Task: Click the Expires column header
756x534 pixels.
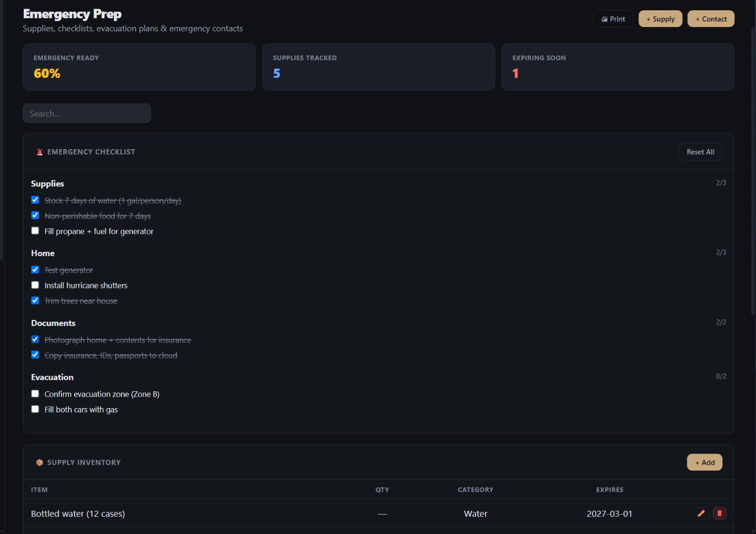Action: click(610, 490)
